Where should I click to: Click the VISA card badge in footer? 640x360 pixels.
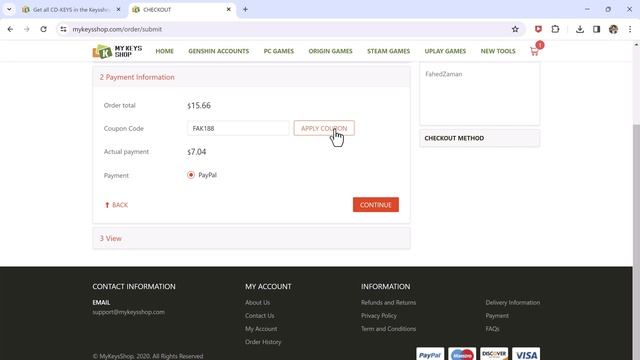[526, 354]
